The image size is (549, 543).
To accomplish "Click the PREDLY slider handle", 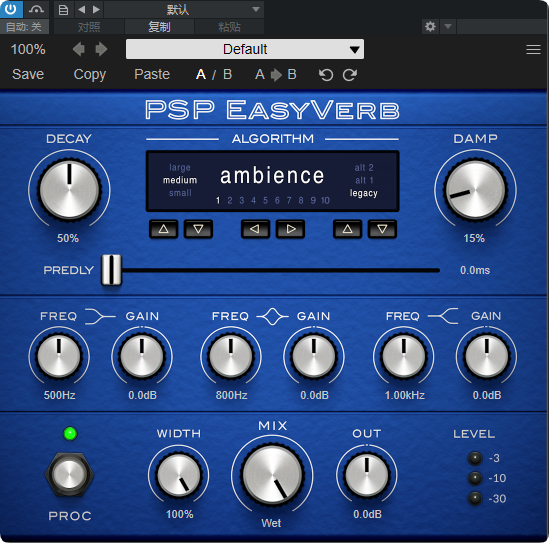I will click(111, 270).
